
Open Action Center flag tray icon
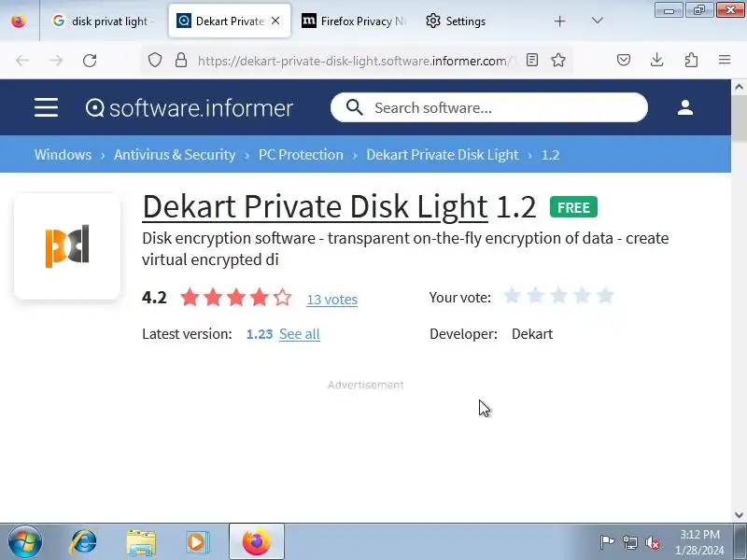(607, 542)
